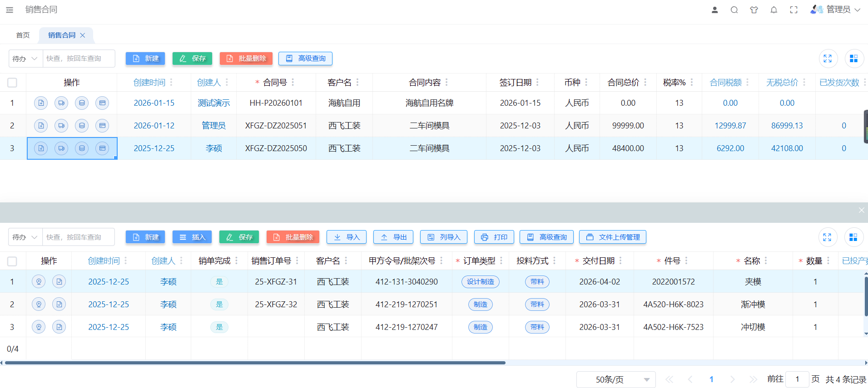Click 导入 button in lower toolbar
The image size is (868, 388).
pyautogui.click(x=347, y=237)
